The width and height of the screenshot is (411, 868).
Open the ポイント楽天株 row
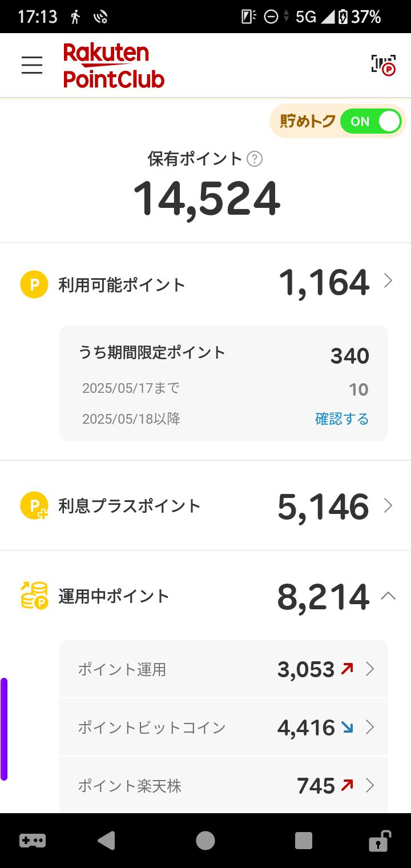(224, 786)
